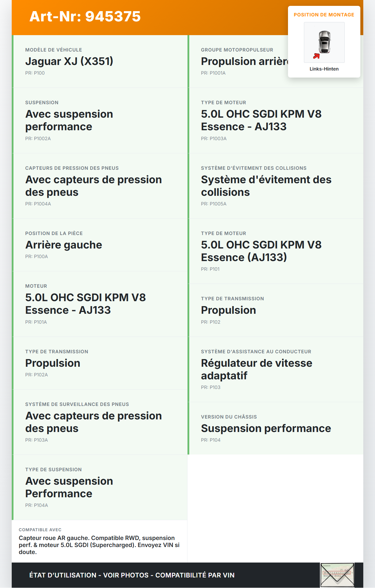The width and height of the screenshot is (375, 588).
Task: Select the Capteurs de pression des pneus card
Action: (100, 186)
